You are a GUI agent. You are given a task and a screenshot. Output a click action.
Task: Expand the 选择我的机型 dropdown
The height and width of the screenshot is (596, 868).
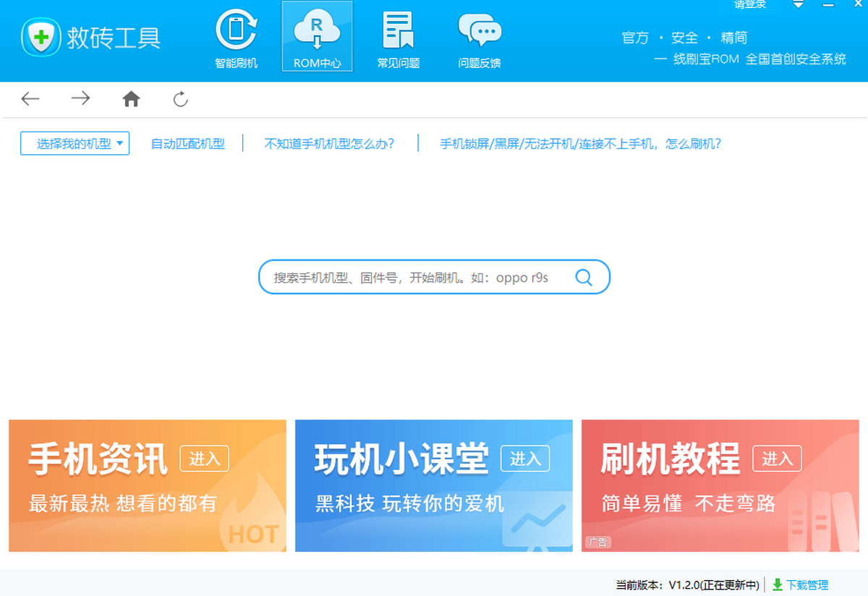point(75,143)
